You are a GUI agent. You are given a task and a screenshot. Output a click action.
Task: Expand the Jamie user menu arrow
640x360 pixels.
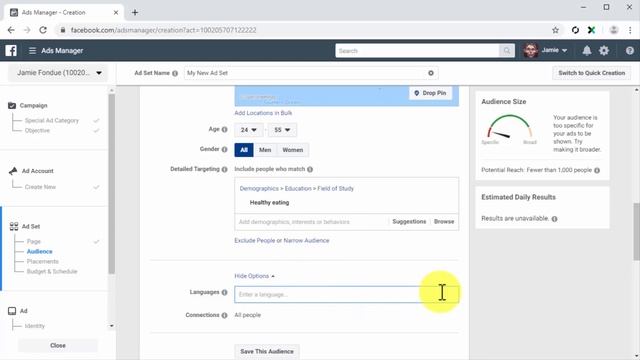coord(564,51)
